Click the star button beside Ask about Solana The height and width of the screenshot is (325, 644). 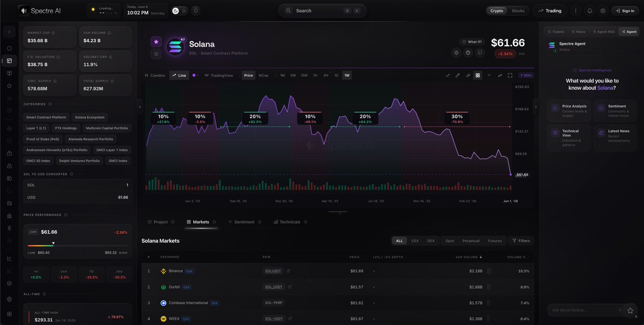pyautogui.click(x=630, y=310)
